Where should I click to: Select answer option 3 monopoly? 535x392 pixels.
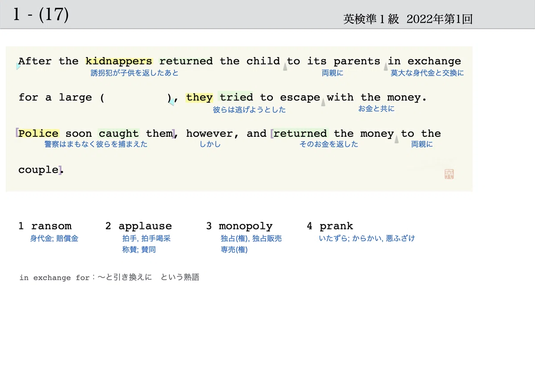click(x=239, y=226)
